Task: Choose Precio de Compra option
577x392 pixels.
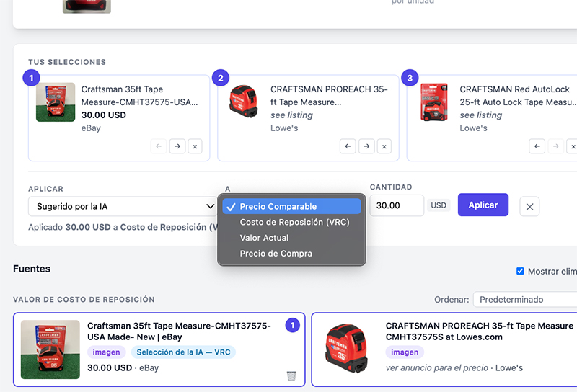Action: pos(291,254)
